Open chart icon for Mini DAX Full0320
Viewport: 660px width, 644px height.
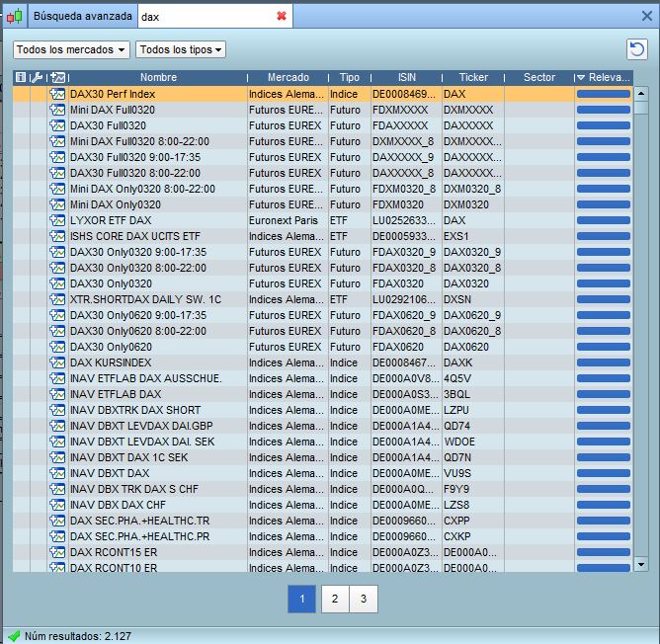tap(57, 110)
